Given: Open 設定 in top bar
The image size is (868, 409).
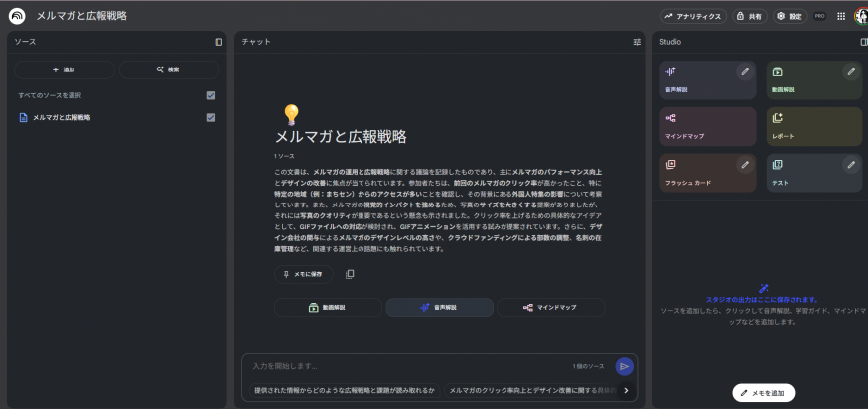Looking at the screenshot, I should (x=790, y=16).
